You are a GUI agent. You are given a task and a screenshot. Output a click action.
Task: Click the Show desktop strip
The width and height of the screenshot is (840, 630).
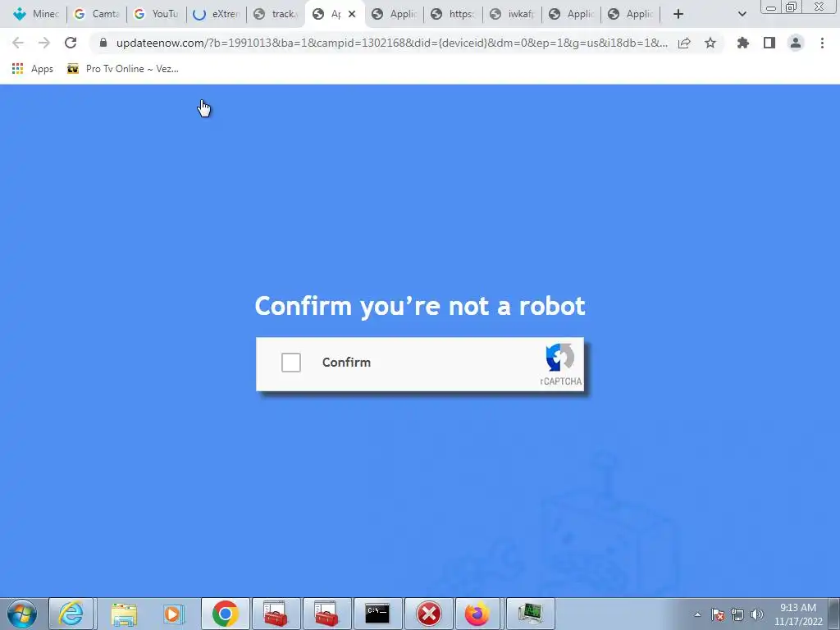click(834, 614)
